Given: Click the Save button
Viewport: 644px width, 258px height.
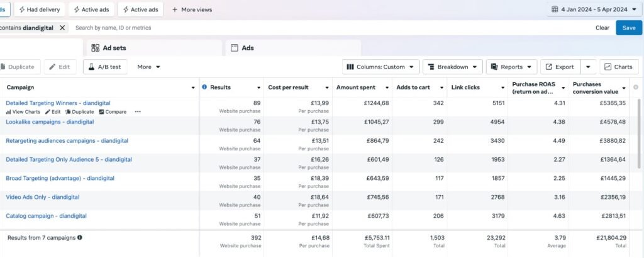Looking at the screenshot, I should (629, 28).
